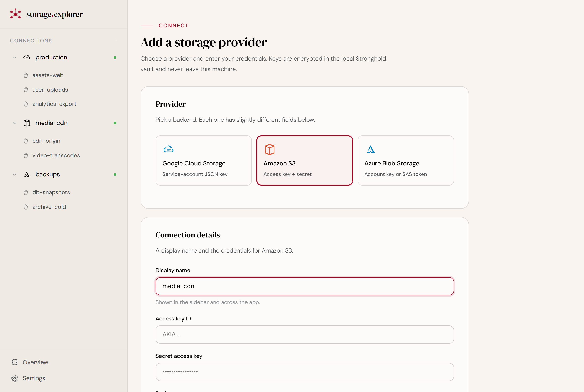584x392 pixels.
Task: Collapse the media-cdn connection chevron
Action: point(15,123)
